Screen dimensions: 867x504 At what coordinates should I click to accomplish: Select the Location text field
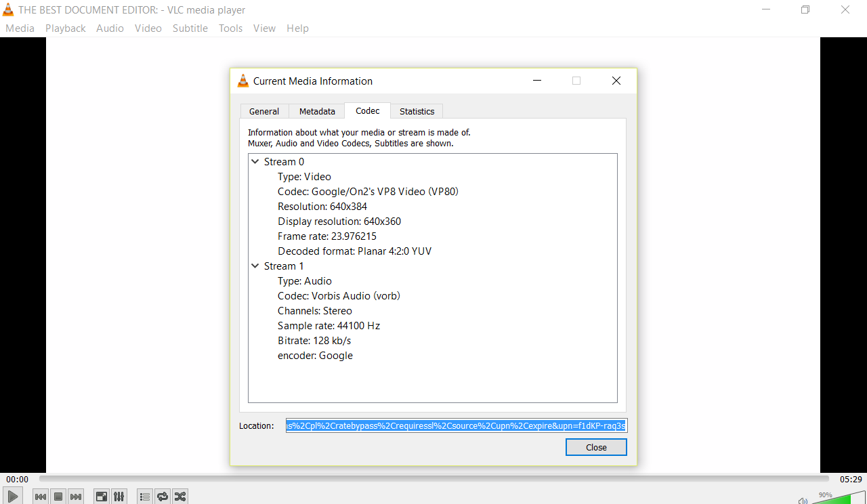pyautogui.click(x=456, y=425)
